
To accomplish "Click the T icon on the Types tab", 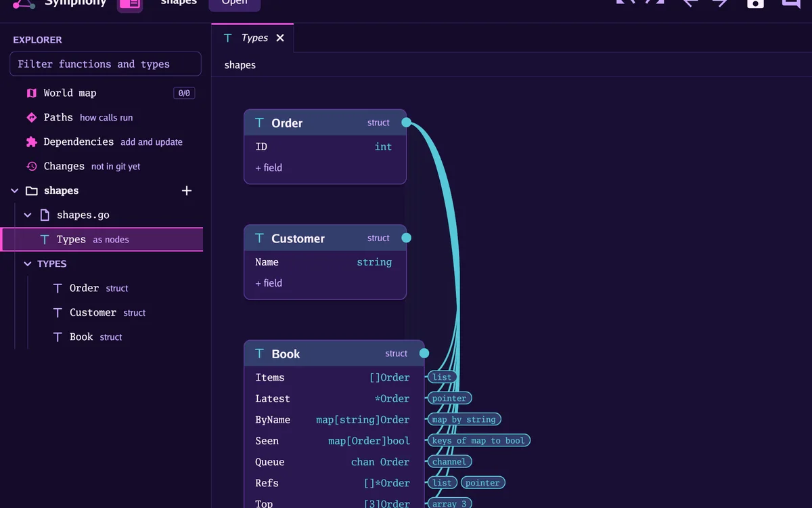I will click(x=228, y=38).
